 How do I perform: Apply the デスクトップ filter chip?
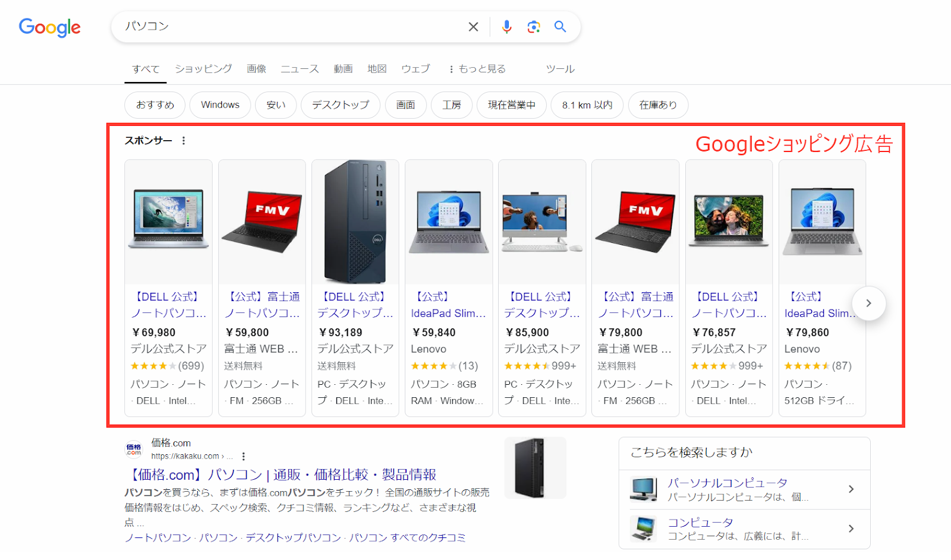[341, 105]
